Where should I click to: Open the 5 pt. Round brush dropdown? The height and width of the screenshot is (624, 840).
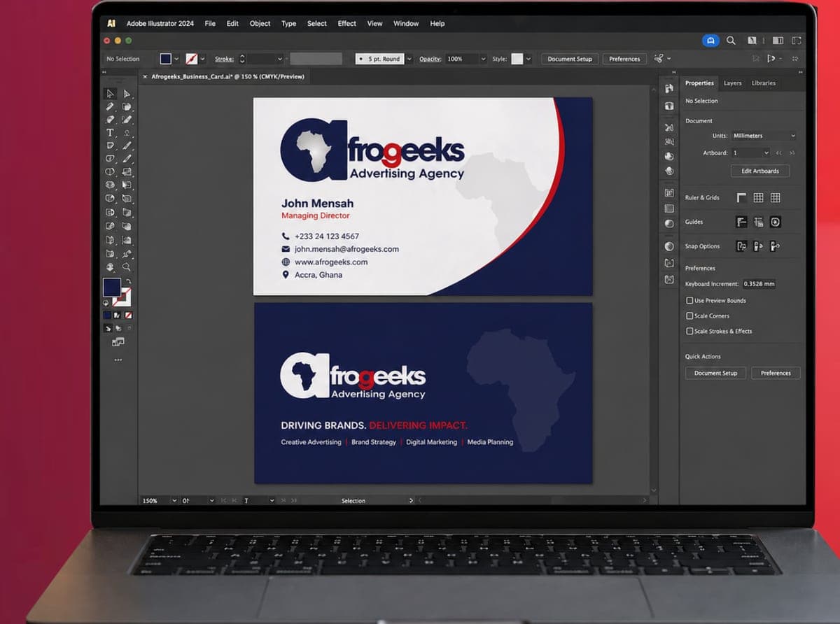pyautogui.click(x=409, y=59)
